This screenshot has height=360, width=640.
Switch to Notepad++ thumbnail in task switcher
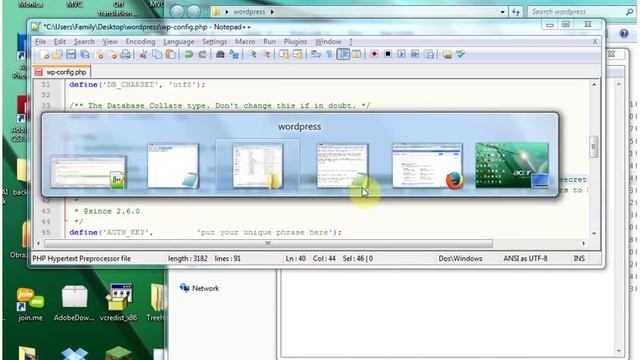click(89, 172)
